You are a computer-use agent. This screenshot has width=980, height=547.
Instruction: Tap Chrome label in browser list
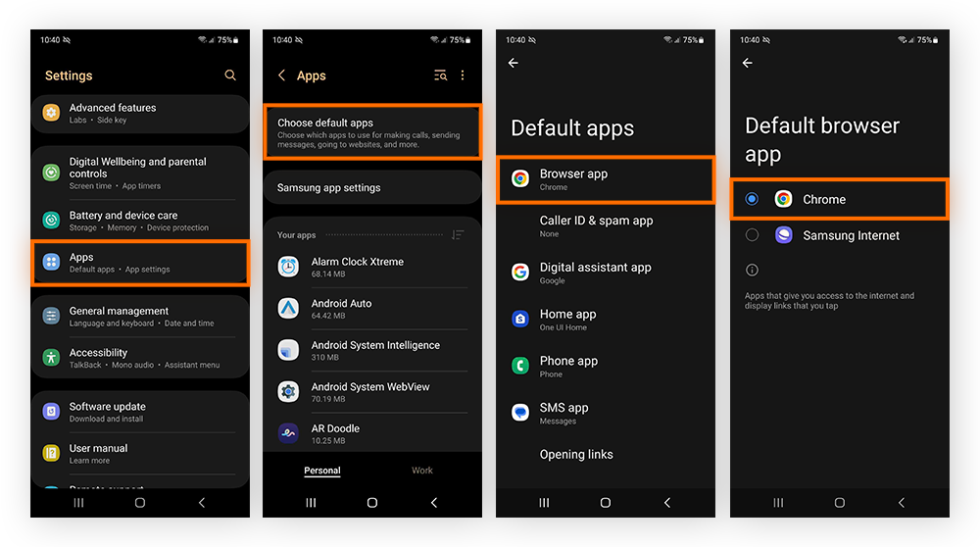pyautogui.click(x=824, y=199)
